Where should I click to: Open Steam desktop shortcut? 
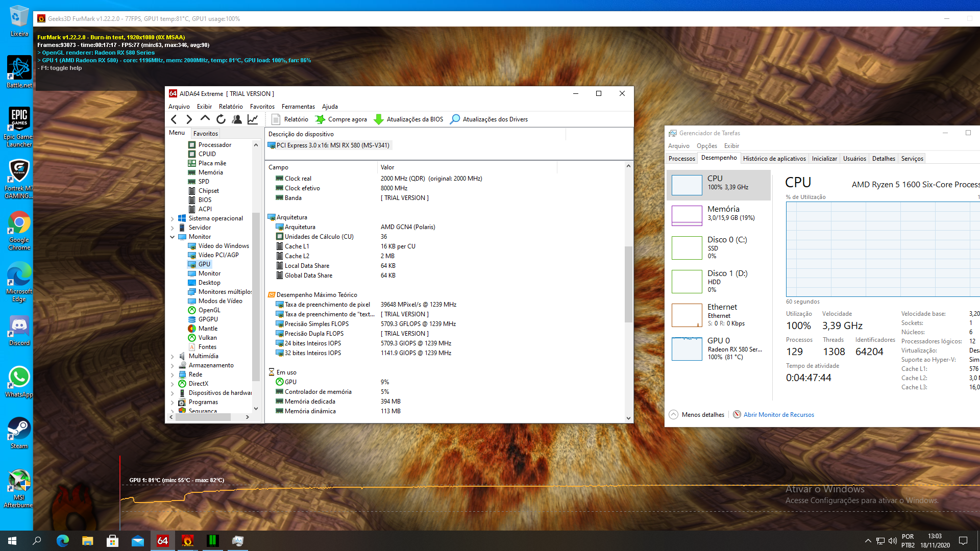19,433
